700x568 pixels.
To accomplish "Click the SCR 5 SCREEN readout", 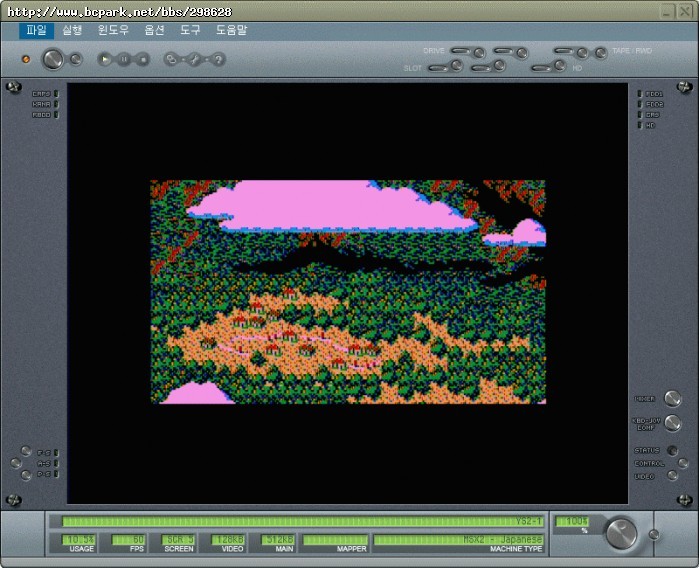I will point(178,539).
